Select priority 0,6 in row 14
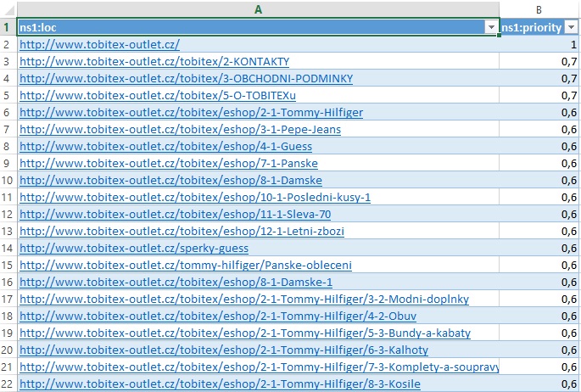 [x=539, y=249]
